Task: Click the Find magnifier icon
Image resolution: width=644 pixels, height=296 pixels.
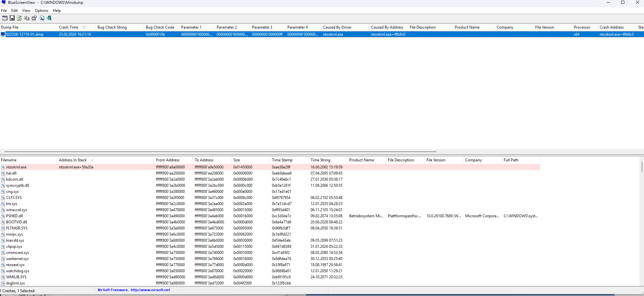Action: pyautogui.click(x=42, y=18)
